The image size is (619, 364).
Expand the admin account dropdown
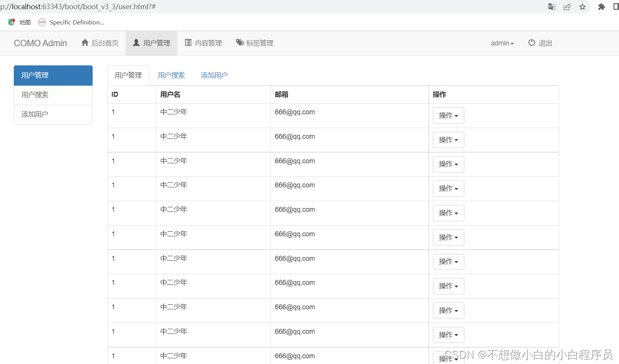502,43
